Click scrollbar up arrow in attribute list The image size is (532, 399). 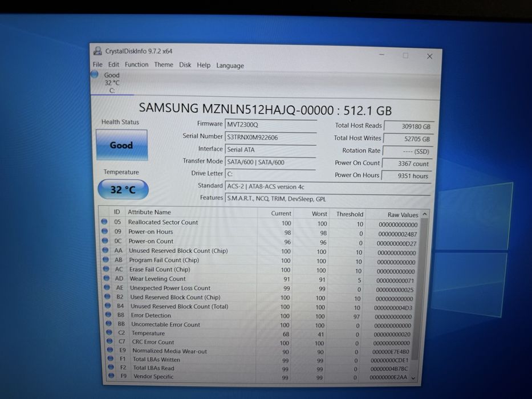(424, 214)
